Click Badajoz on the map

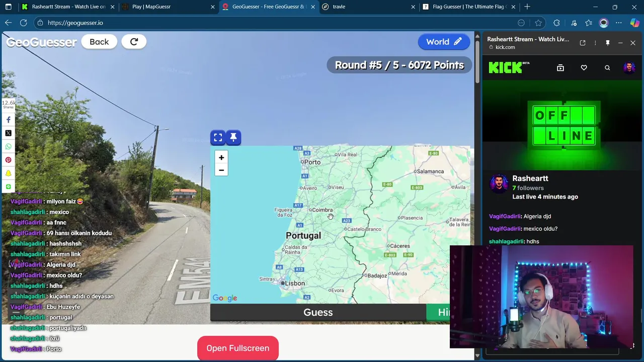click(x=377, y=276)
